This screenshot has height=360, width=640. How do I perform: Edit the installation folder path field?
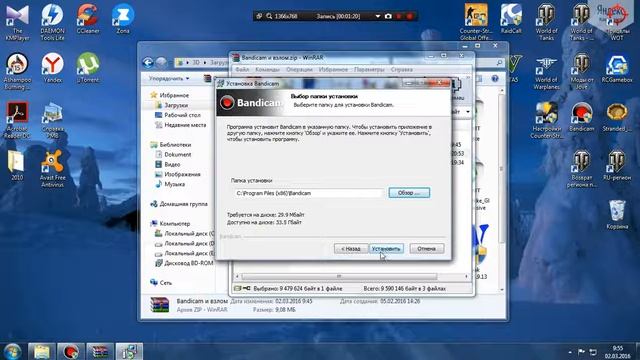[309, 193]
